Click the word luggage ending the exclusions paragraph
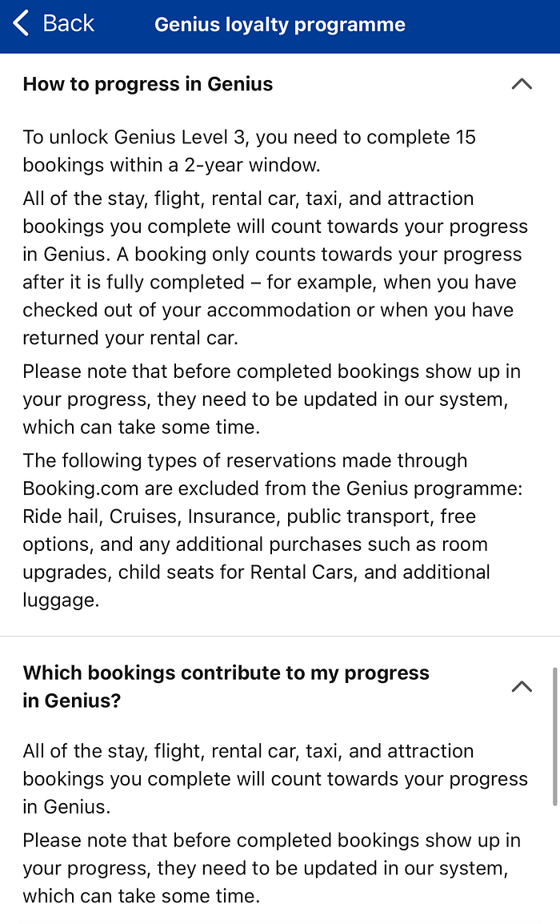The image size is (560, 924). (x=61, y=600)
